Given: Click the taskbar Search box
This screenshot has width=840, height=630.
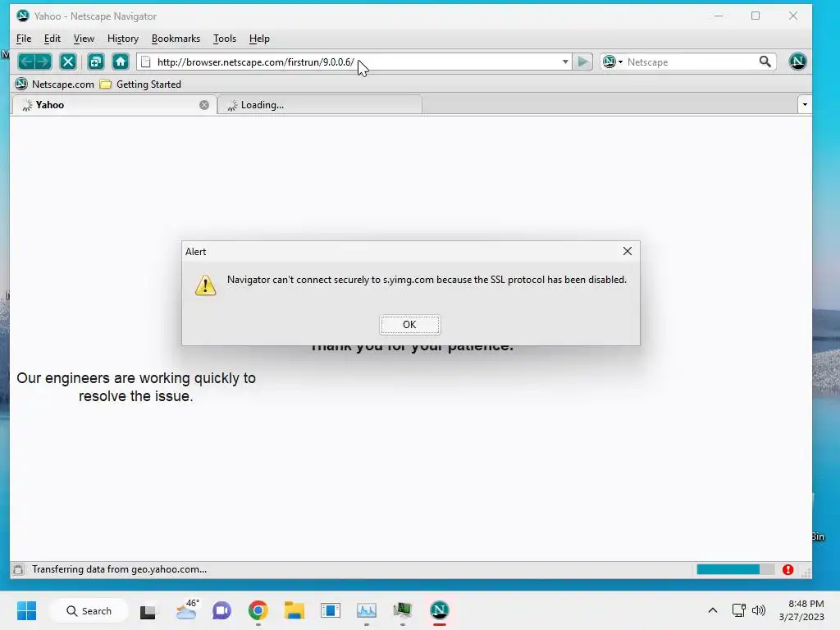Looking at the screenshot, I should click(x=89, y=610).
